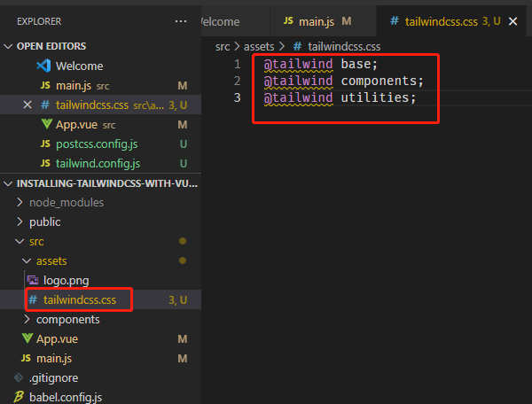Screen dimensions: 532x404
Task: Click src in the breadcrumb path
Action: point(223,46)
